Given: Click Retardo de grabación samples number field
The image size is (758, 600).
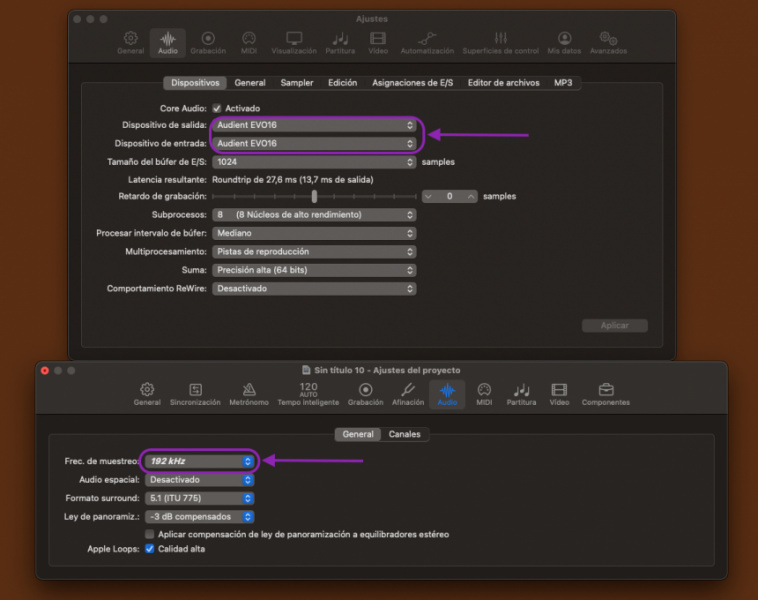Looking at the screenshot, I should (450, 196).
